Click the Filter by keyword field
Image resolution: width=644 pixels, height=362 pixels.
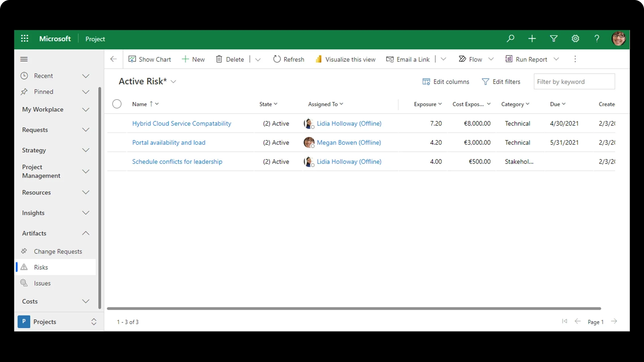(x=574, y=81)
